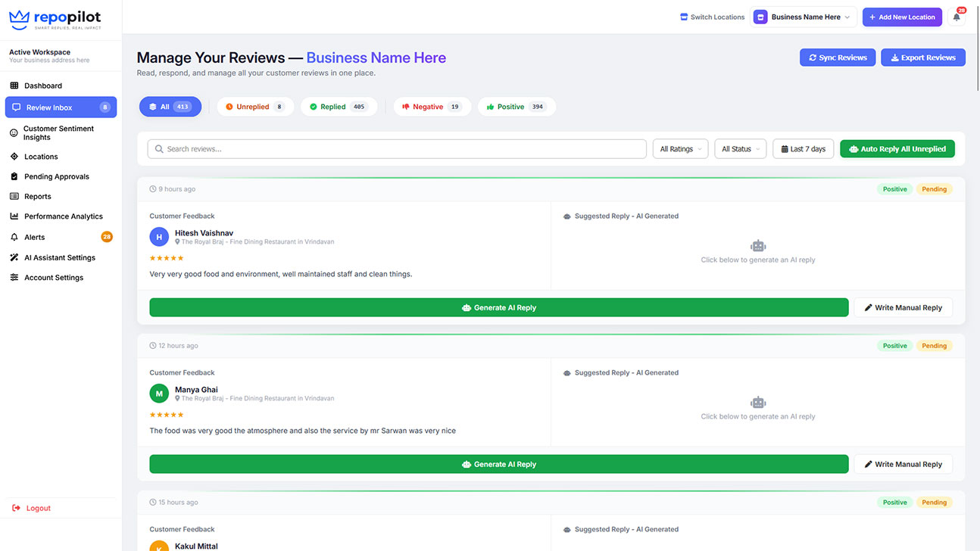Click Hitesh Vaishnav's avatar circle
Screen dimensions: 980x551
[159, 237]
